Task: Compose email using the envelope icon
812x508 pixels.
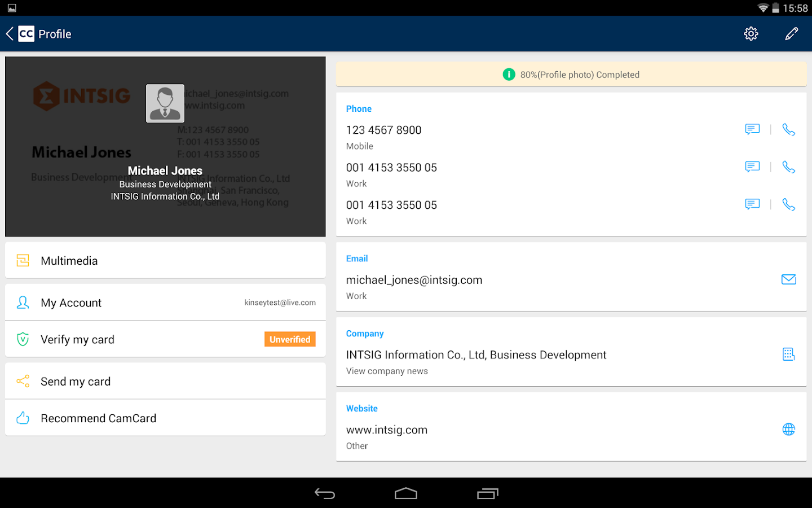Action: pos(788,279)
